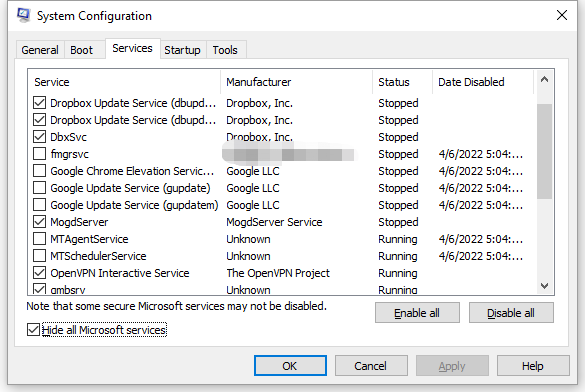Click the System Configuration title bar icon
This screenshot has width=585, height=392.
[24, 15]
